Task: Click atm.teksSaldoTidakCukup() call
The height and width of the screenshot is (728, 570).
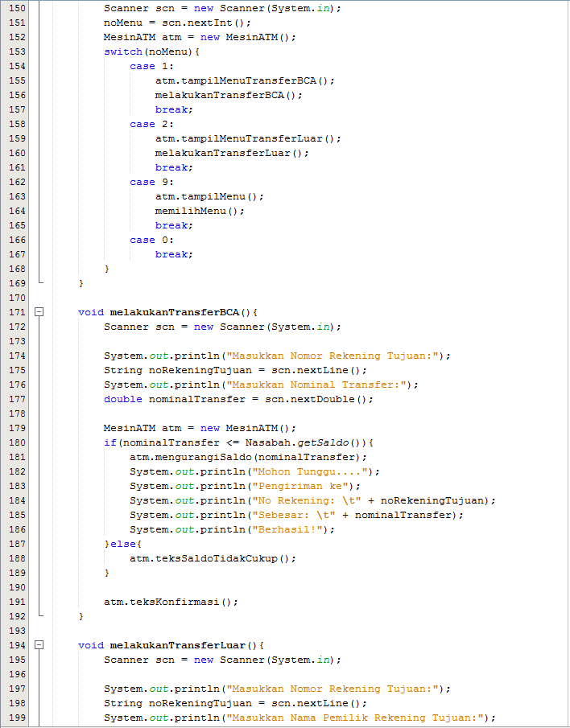Action: coord(213,558)
